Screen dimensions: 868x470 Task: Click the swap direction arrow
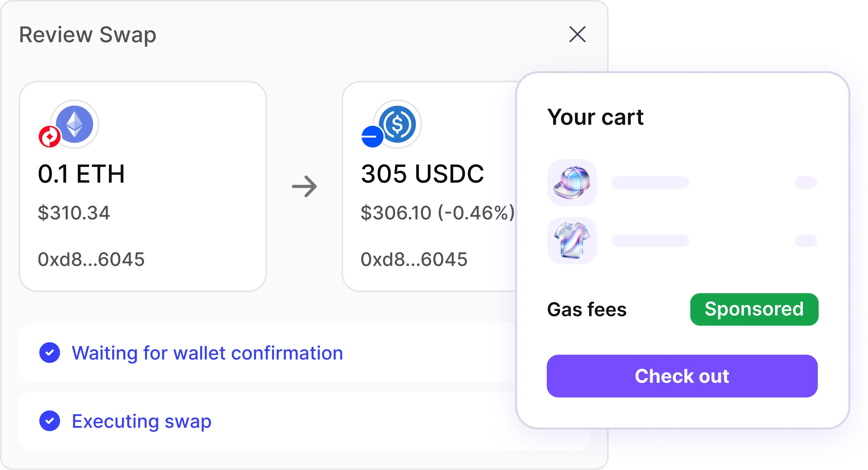(304, 186)
